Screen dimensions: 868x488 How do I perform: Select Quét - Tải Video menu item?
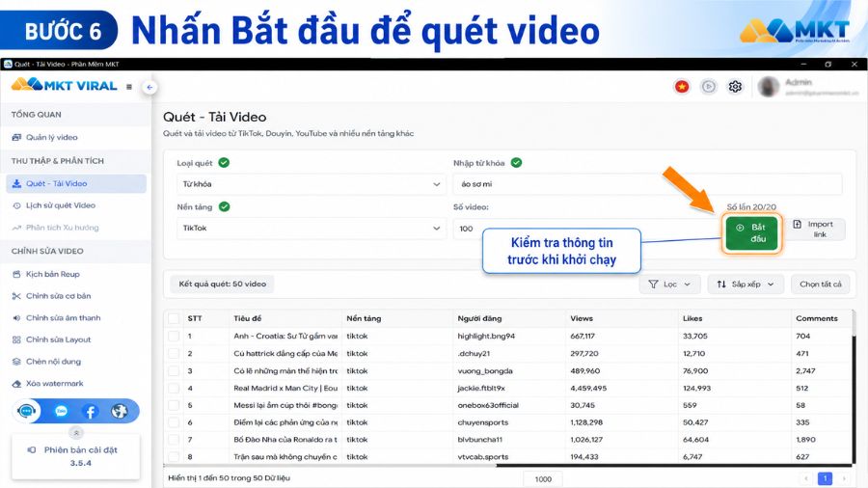(76, 183)
